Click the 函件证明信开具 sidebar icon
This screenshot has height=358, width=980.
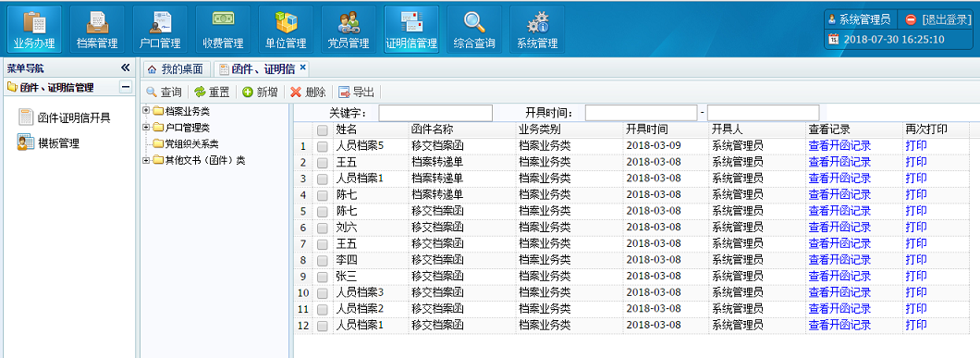26,117
